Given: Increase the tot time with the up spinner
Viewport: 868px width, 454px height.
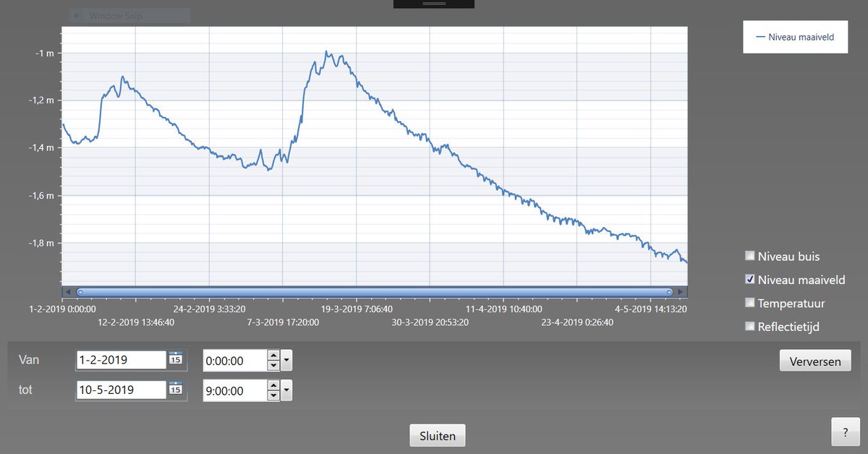Looking at the screenshot, I should pos(273,385).
